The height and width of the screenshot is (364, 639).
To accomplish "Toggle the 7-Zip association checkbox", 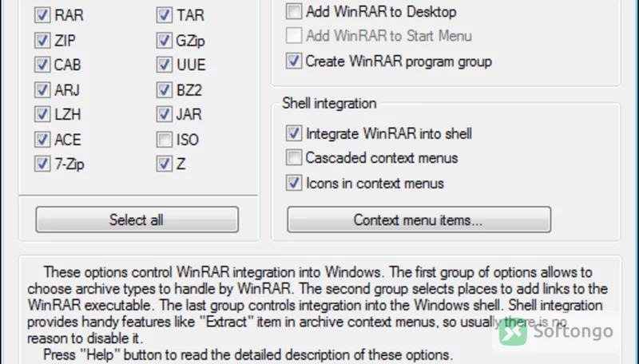I will pos(42,164).
